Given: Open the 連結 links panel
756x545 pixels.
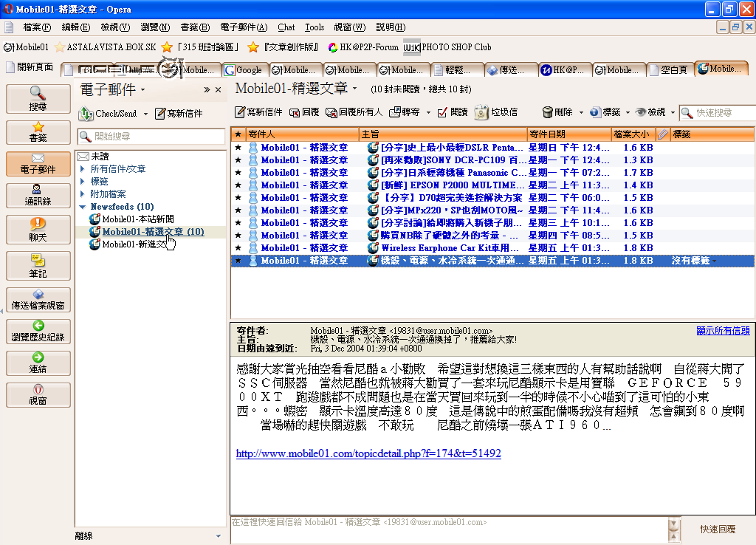Looking at the screenshot, I should point(38,363).
